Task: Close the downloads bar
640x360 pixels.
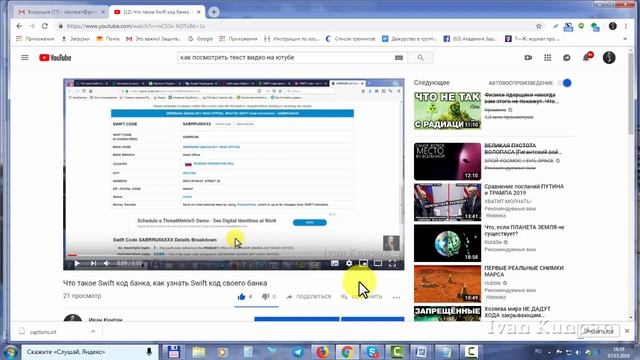Action: (627, 331)
